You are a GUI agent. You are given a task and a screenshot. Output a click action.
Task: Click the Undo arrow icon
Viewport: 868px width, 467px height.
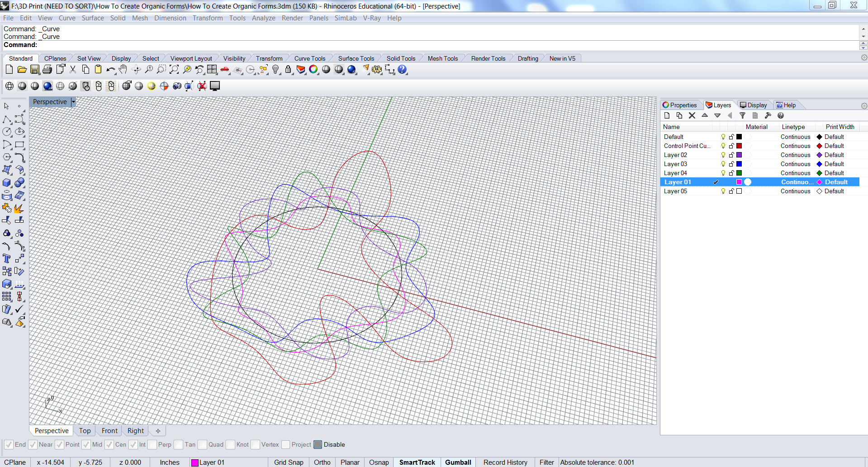(111, 70)
